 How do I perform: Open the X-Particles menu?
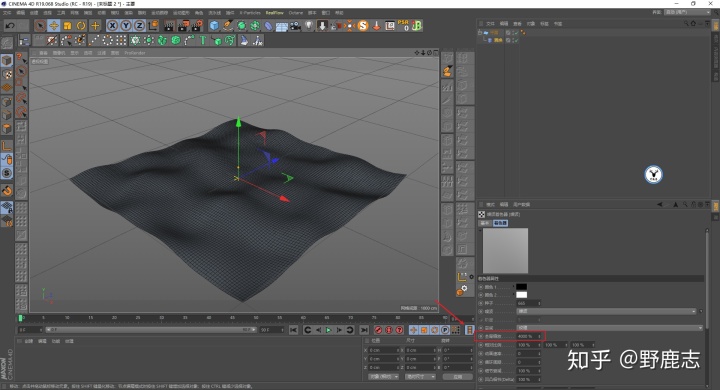[x=250, y=13]
